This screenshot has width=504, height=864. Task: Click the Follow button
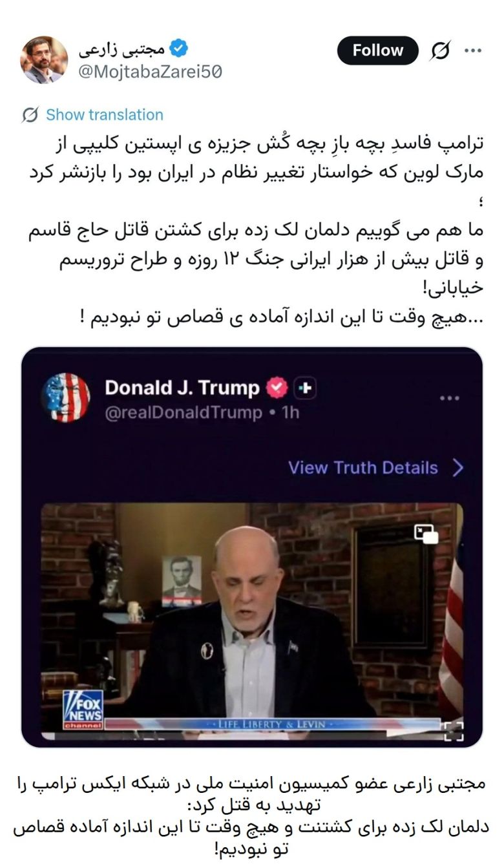coord(377,50)
